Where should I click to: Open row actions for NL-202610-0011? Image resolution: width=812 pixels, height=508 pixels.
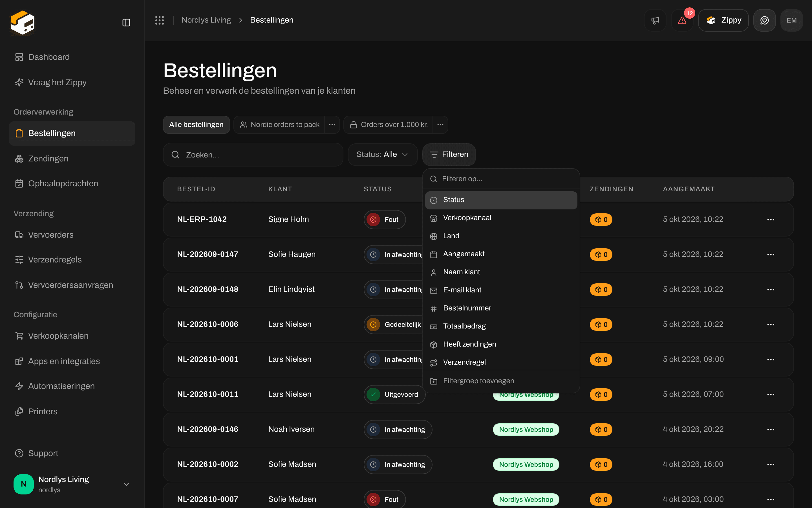771,395
